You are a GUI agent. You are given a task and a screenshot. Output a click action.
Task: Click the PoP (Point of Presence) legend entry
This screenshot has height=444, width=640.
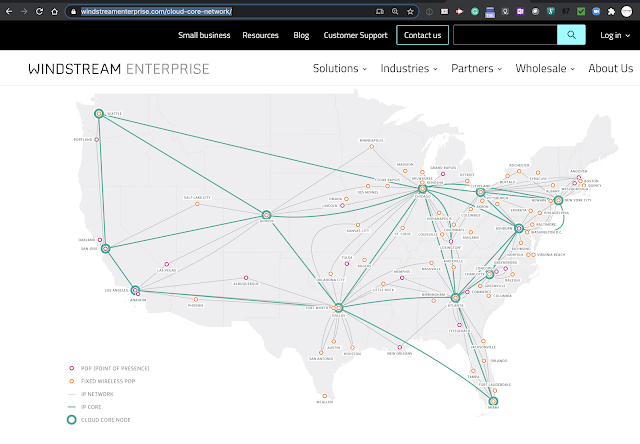click(x=109, y=368)
